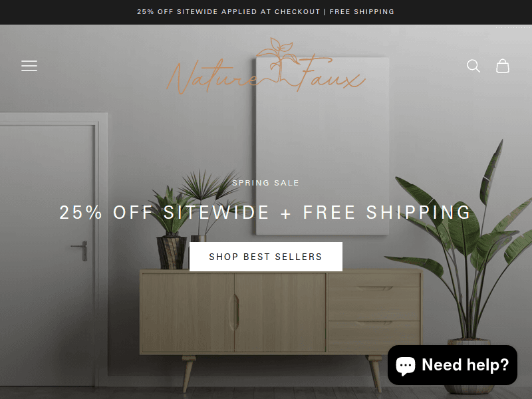Click the black announcement bar background
This screenshot has width=532, height=399.
(x=68, y=12)
